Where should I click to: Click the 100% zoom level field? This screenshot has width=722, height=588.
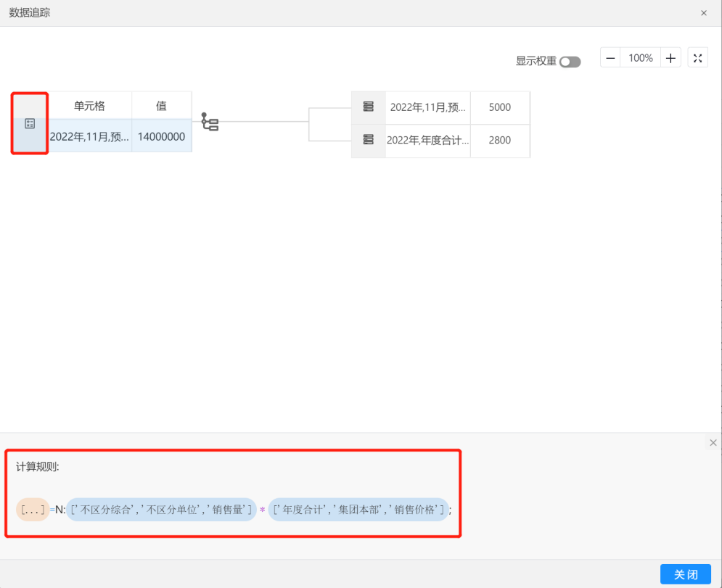point(640,58)
